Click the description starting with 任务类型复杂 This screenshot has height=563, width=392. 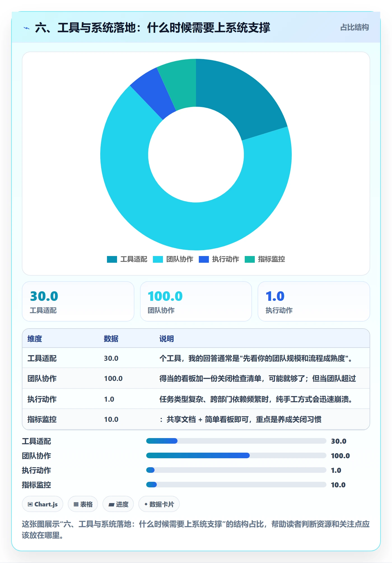256,399
